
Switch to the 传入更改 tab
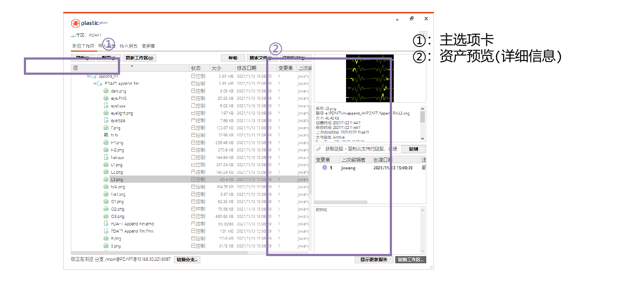click(128, 46)
